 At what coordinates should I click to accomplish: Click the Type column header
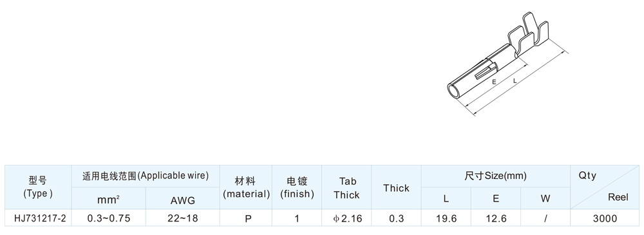(38, 187)
